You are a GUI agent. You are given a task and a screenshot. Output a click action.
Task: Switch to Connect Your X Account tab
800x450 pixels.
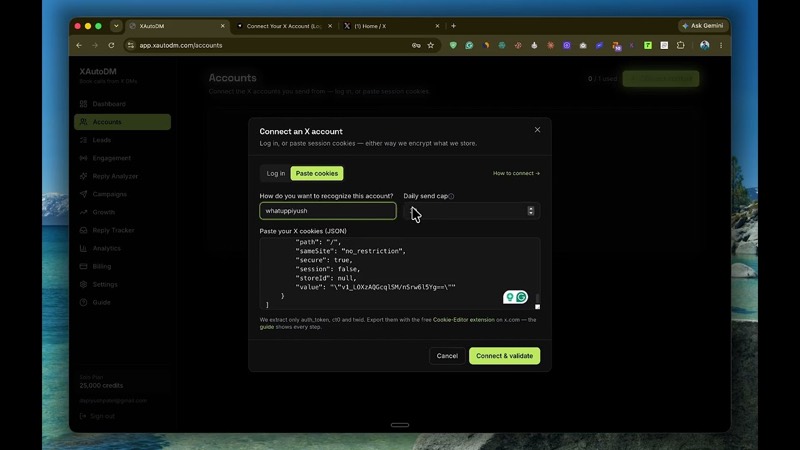[284, 26]
